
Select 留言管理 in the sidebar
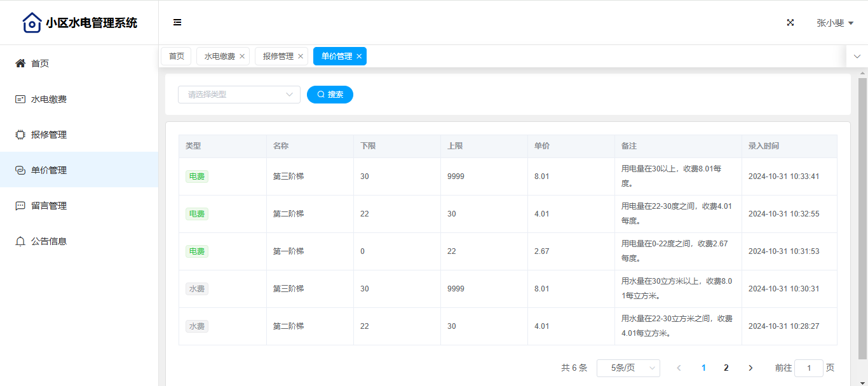point(49,206)
